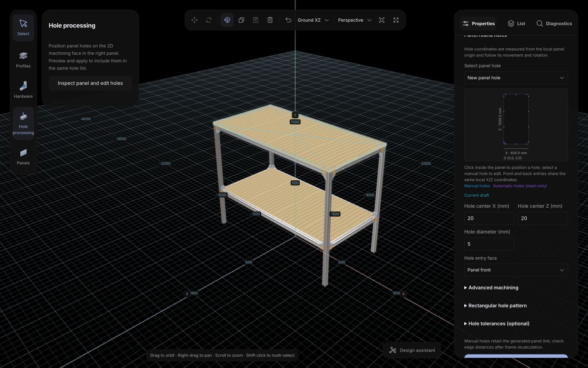Switch to the Properties tab

pyautogui.click(x=479, y=24)
